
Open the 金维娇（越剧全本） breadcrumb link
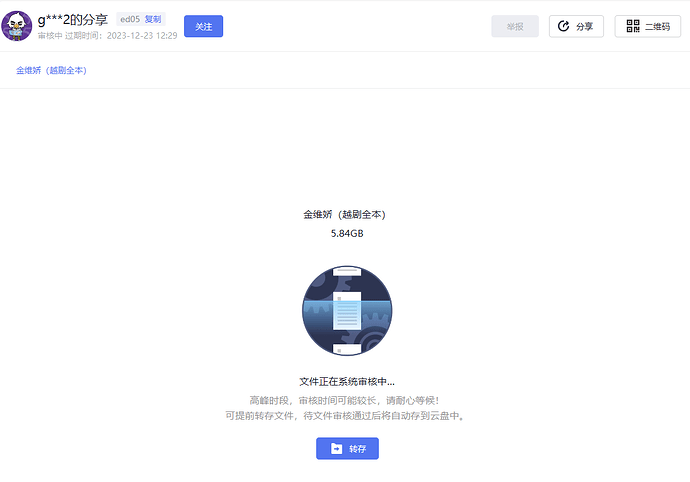51,70
